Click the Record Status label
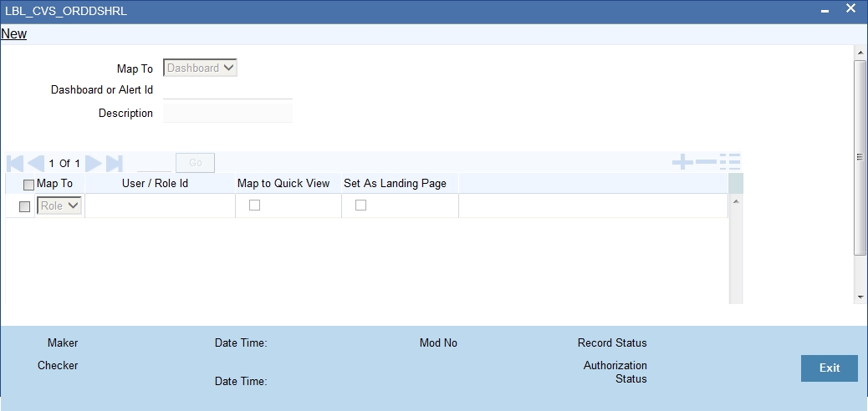 click(612, 343)
